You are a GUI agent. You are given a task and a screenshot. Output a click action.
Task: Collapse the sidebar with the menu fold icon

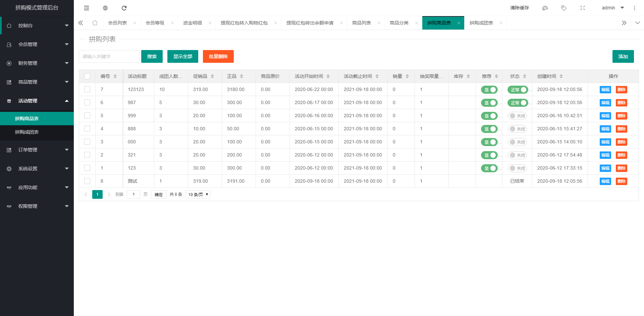tap(87, 8)
